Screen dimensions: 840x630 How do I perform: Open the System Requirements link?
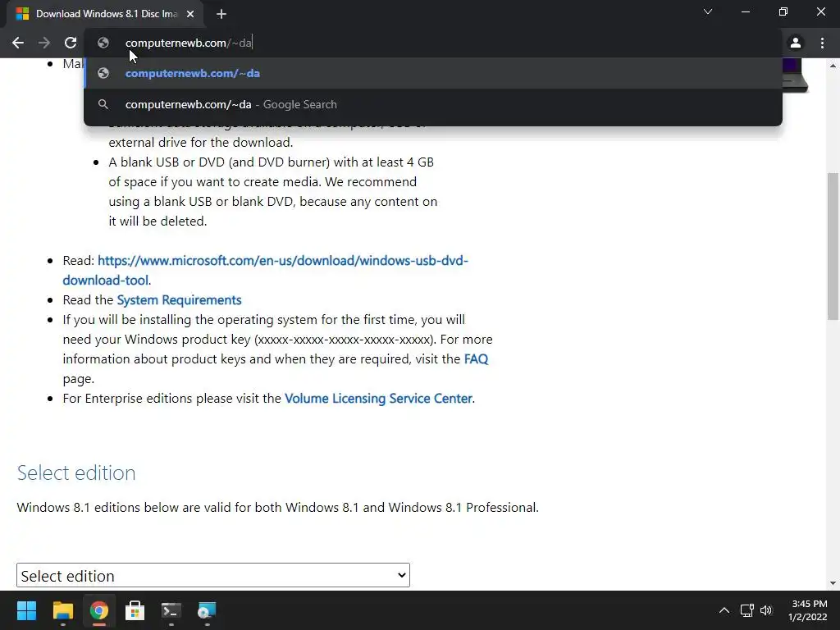(x=179, y=300)
